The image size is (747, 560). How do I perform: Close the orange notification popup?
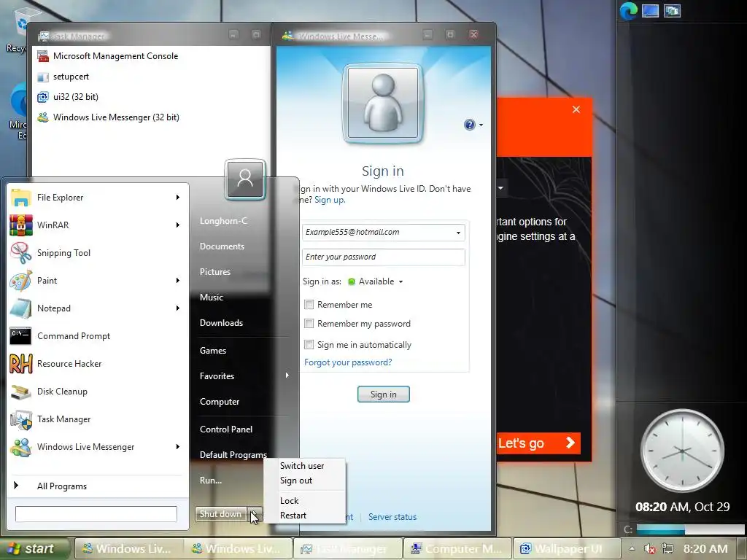(576, 109)
